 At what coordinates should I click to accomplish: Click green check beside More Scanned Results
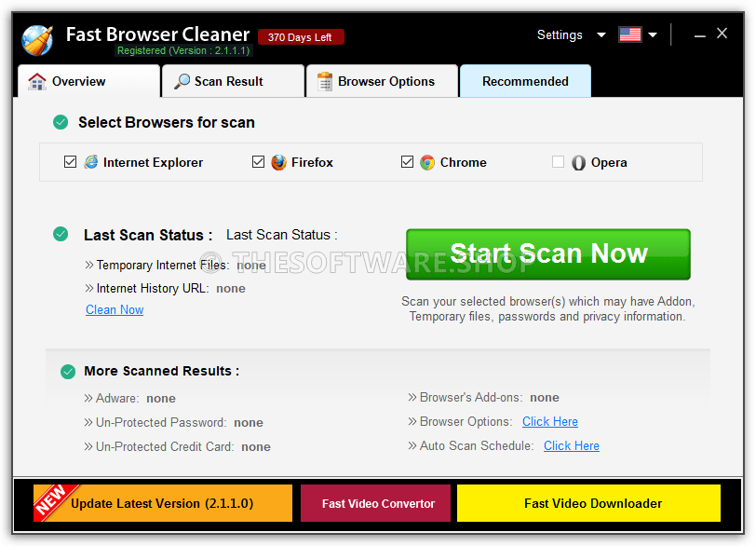[x=68, y=372]
